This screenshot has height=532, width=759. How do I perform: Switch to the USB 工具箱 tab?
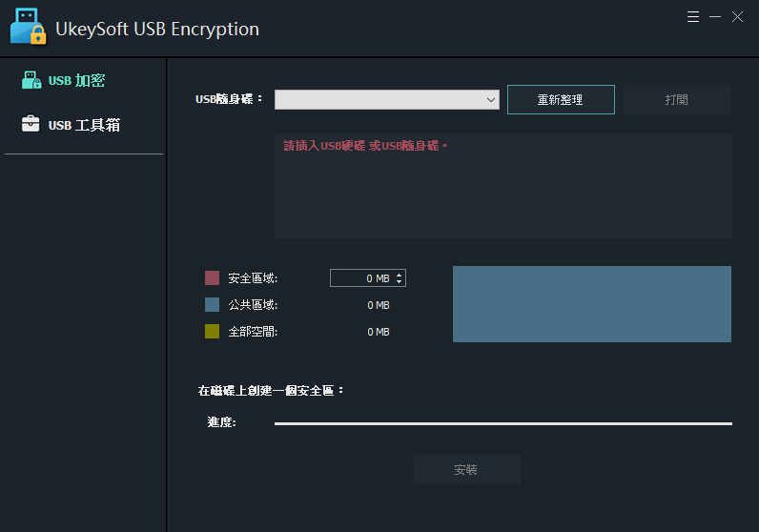(71, 124)
